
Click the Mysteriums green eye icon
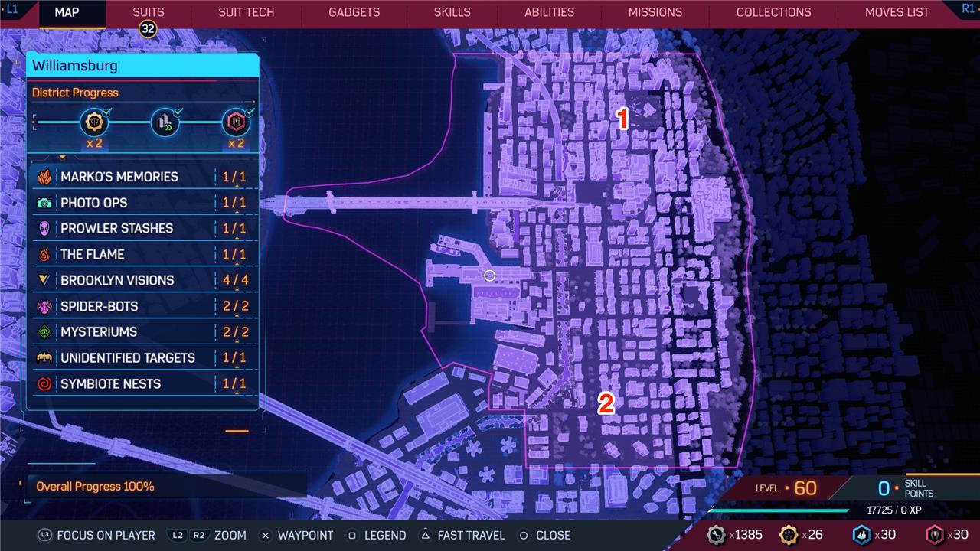[x=44, y=332]
